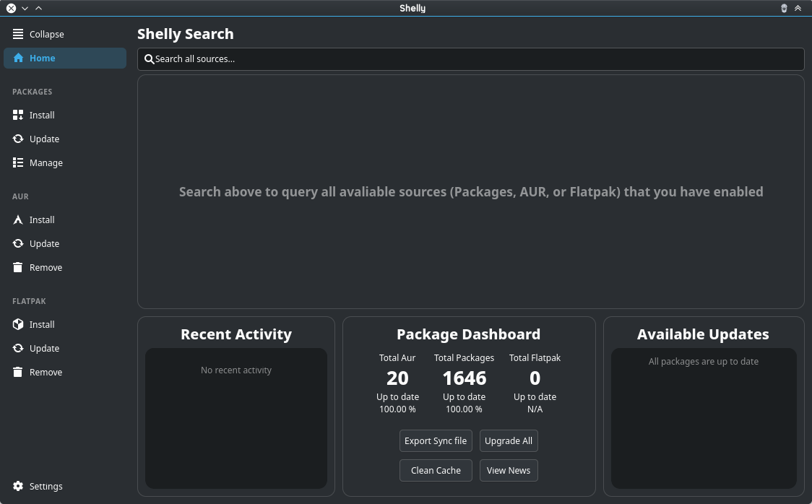Image resolution: width=812 pixels, height=504 pixels.
Task: Click the AUR Install arch icon
Action: pyautogui.click(x=18, y=220)
